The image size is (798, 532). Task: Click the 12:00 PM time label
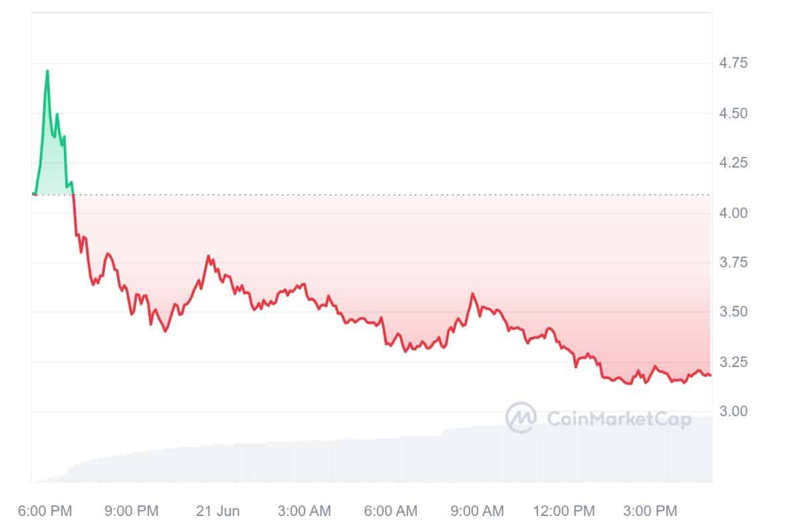564,511
